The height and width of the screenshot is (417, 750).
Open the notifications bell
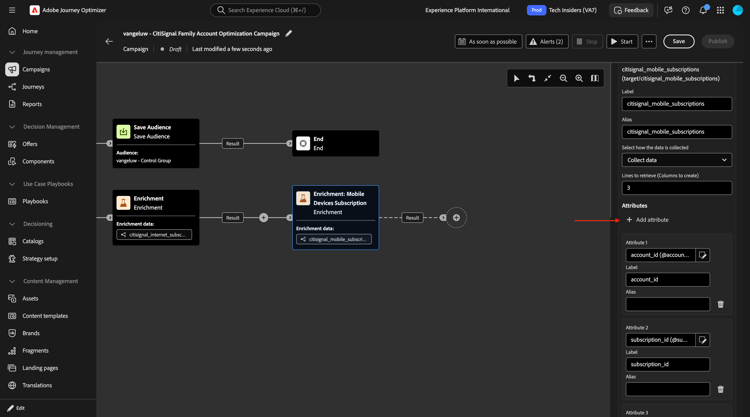[x=703, y=10]
